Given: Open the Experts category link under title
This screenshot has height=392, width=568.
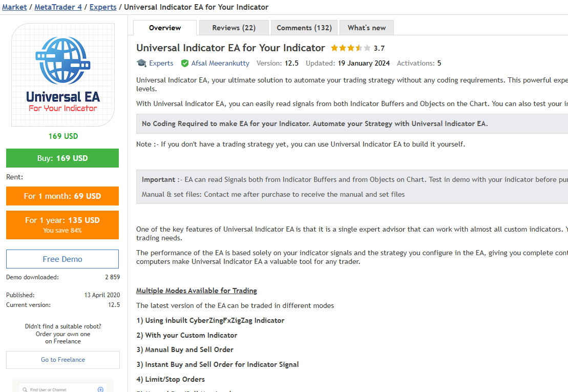Looking at the screenshot, I should (x=161, y=63).
